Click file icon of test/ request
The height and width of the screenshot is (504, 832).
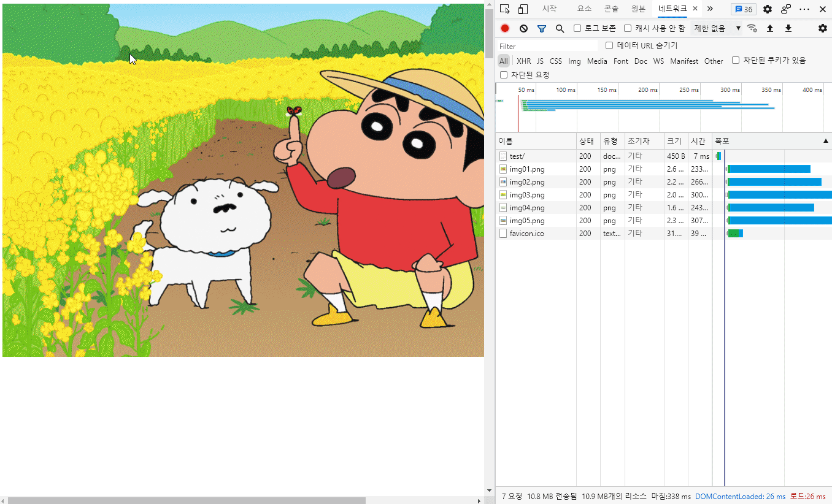(503, 156)
